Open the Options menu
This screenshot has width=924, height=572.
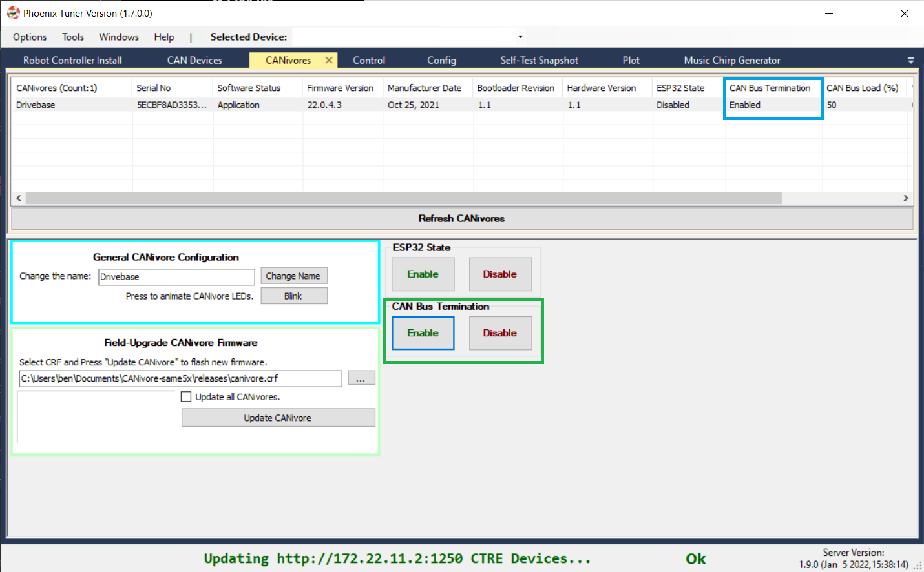tap(30, 37)
